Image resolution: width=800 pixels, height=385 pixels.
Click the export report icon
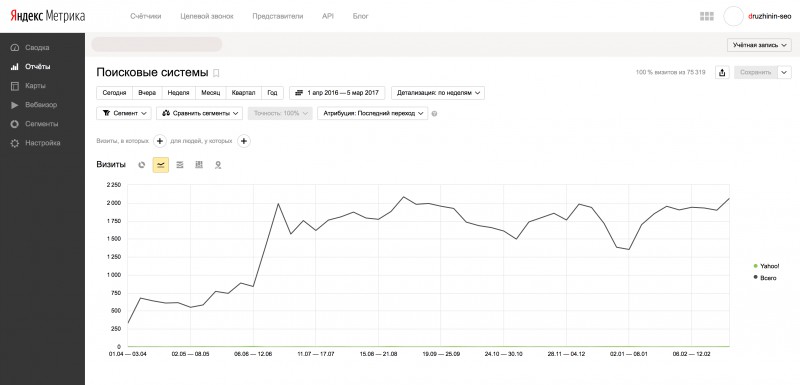722,72
